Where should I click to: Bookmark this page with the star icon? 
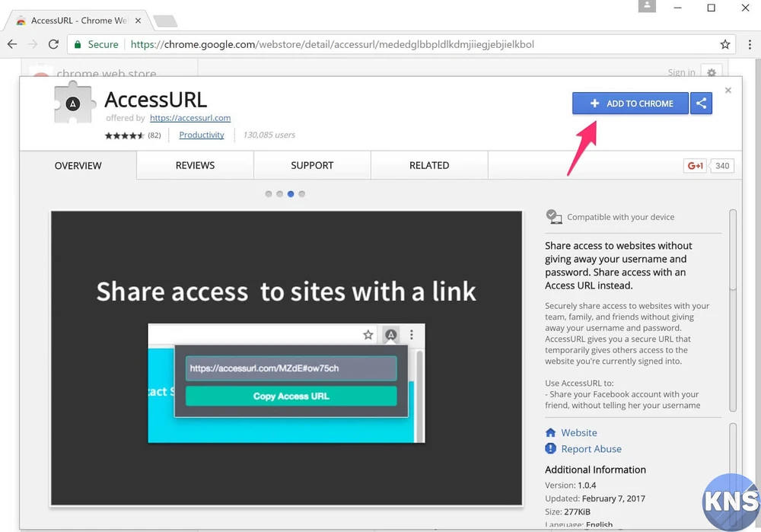point(725,45)
